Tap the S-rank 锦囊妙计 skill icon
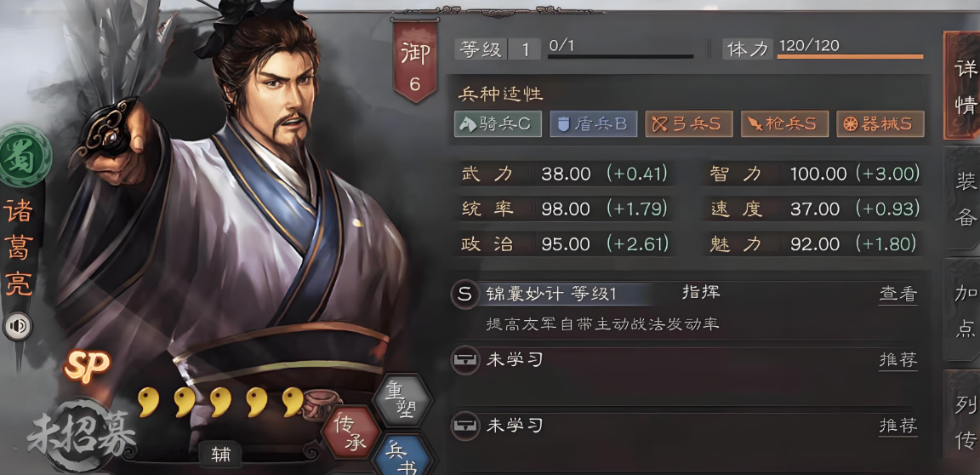980x475 pixels. click(464, 294)
